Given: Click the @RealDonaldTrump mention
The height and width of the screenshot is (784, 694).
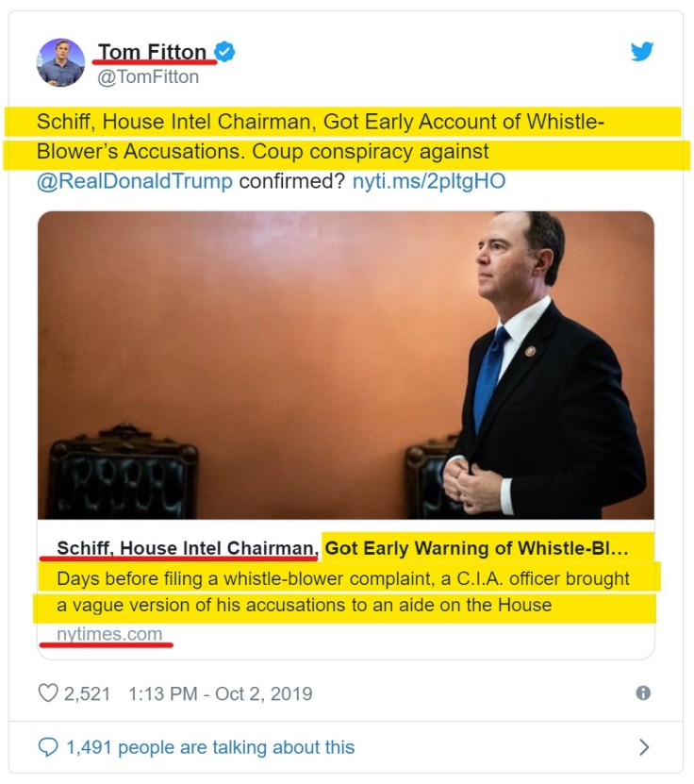Looking at the screenshot, I should coord(134,180).
